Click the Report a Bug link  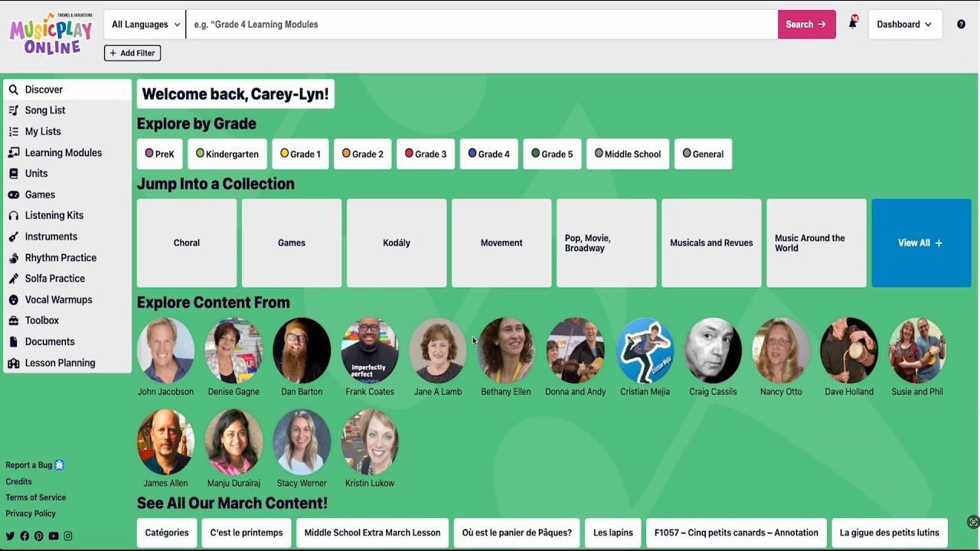tap(29, 465)
